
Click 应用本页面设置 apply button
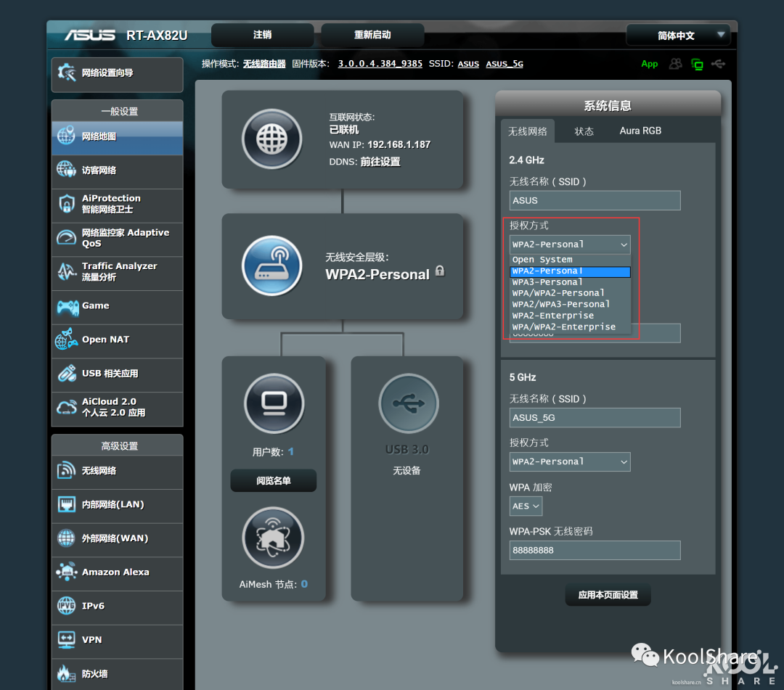pyautogui.click(x=608, y=595)
